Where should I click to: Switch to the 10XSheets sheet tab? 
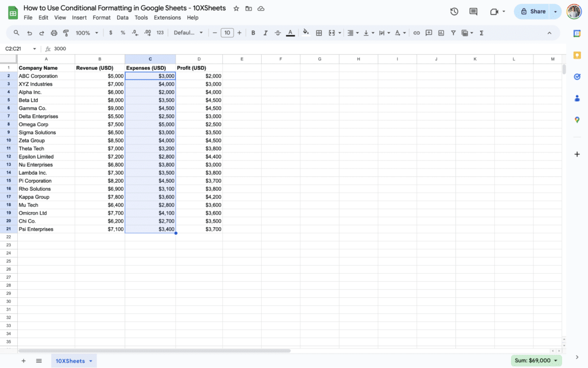point(70,361)
